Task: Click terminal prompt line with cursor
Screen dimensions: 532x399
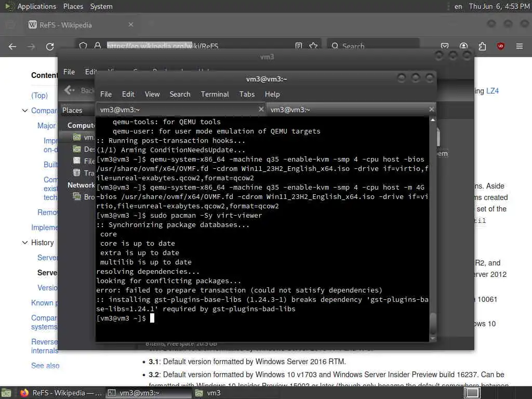Action: point(262,318)
